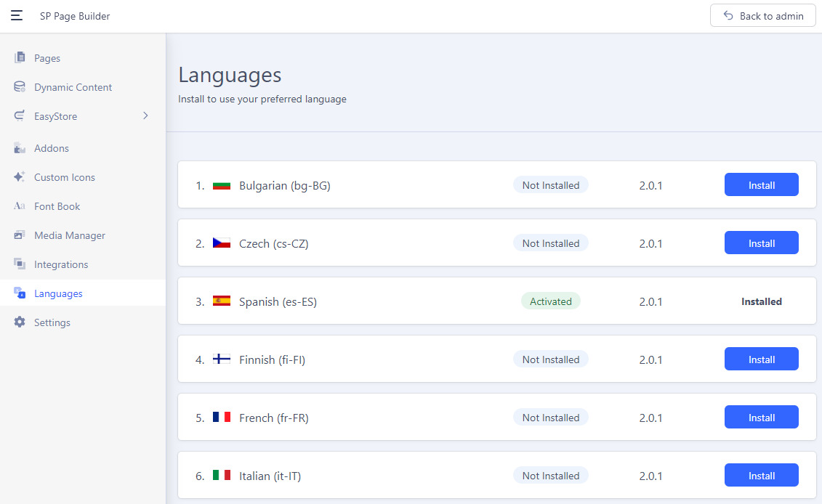Go to Settings in the sidebar
This screenshot has width=822, height=504.
52,322
